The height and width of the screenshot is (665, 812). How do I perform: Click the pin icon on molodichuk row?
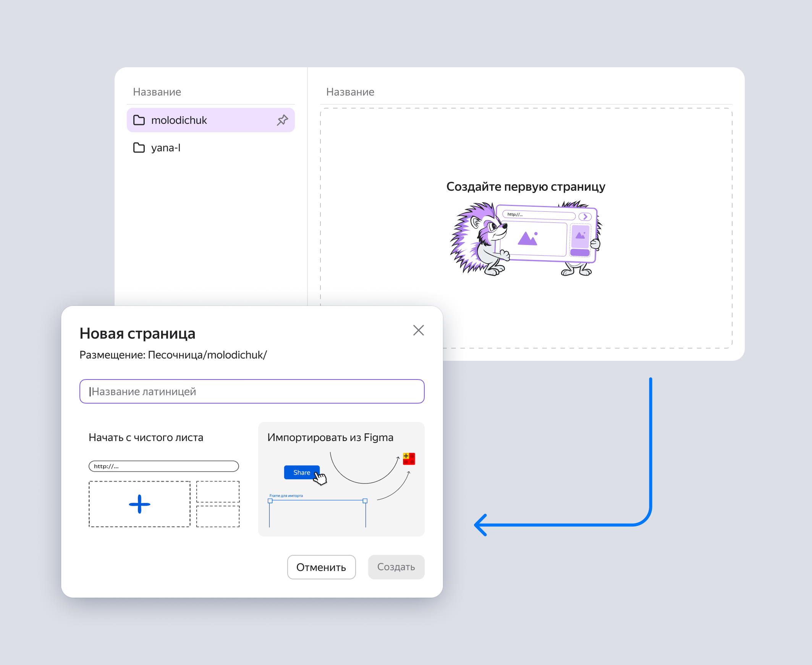tap(283, 120)
